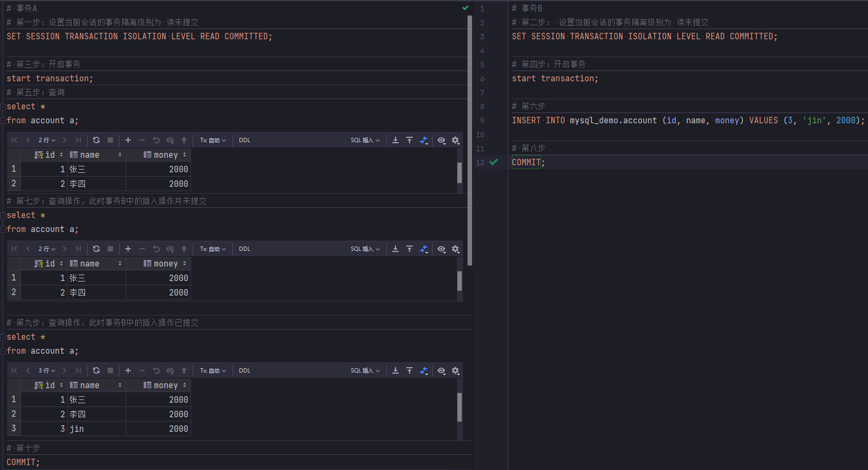Open settings gear in 第五步 result grid
Screen dimensions: 868x470
tap(456, 140)
